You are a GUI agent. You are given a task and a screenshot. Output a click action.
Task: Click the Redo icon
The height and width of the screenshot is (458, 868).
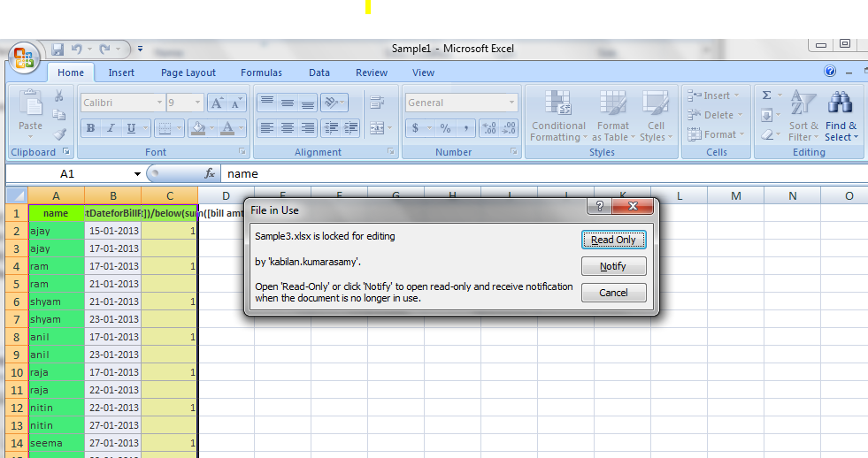[x=104, y=50]
